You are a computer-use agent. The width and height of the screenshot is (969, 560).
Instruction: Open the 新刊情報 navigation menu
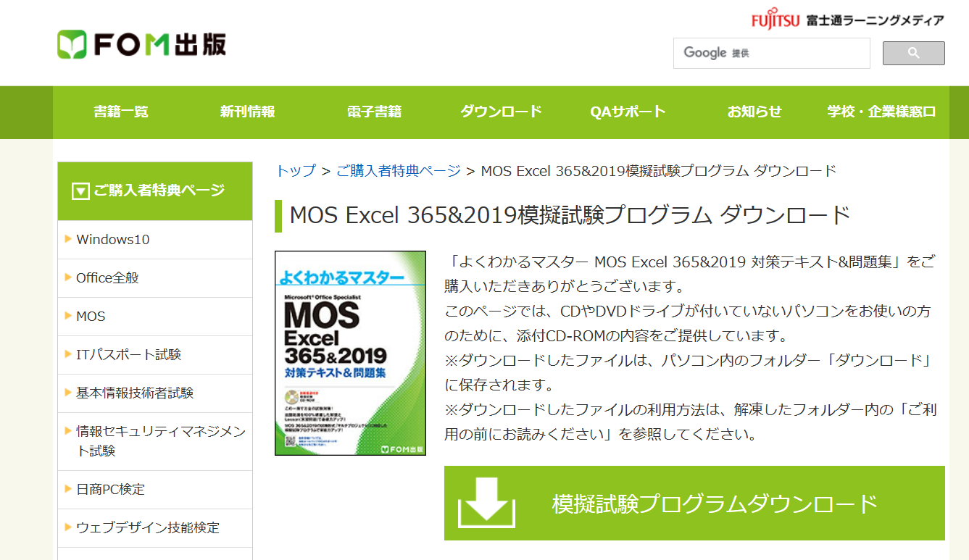[245, 112]
